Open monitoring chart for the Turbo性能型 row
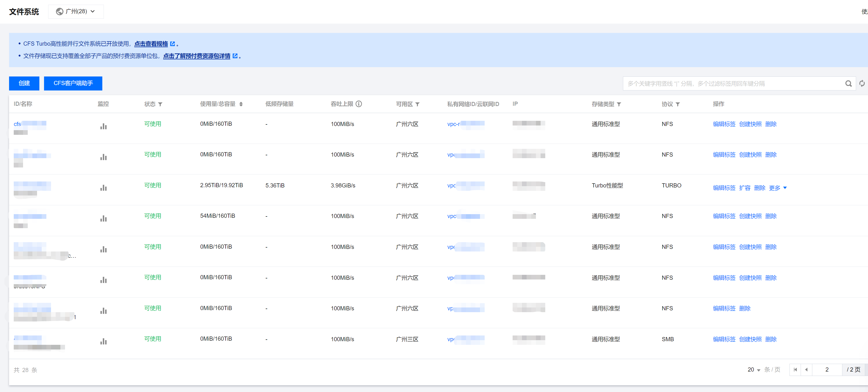The width and height of the screenshot is (868, 392). (x=103, y=188)
